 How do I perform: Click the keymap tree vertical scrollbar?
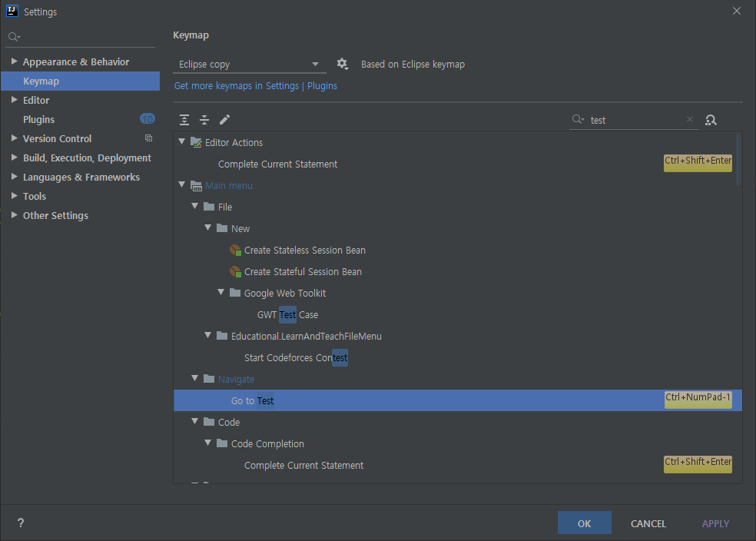pyautogui.click(x=738, y=159)
